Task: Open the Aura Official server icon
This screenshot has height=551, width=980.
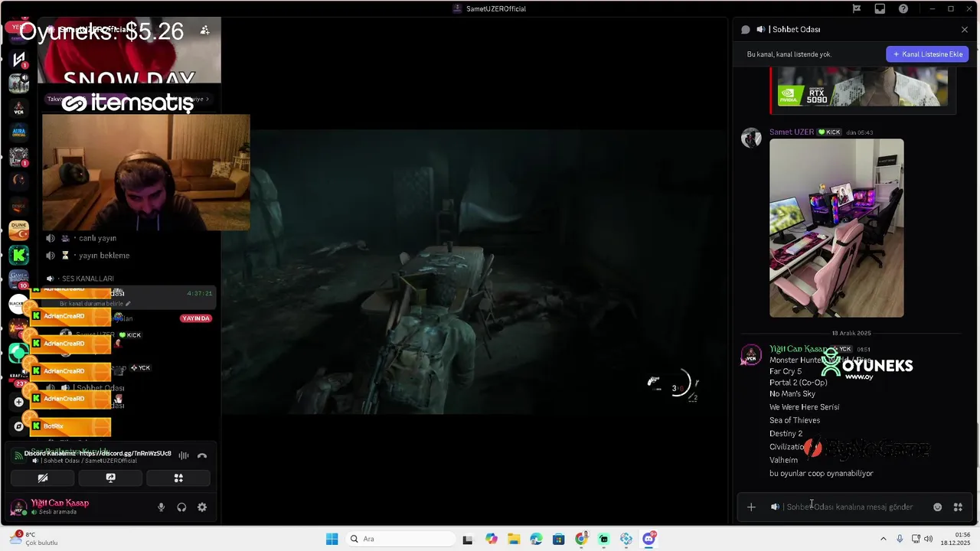Action: pos(19,132)
